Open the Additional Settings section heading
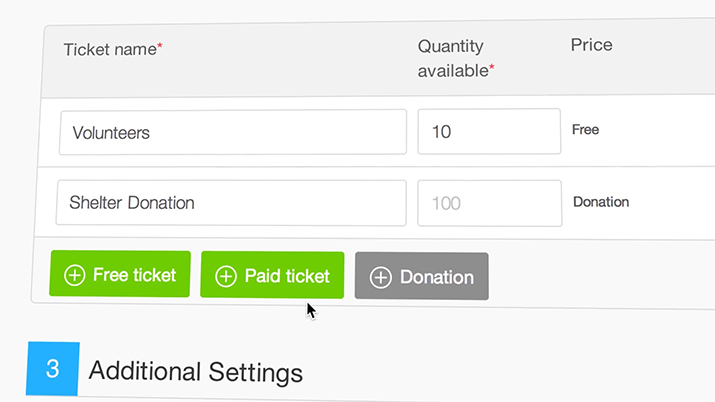715x402 pixels. [x=196, y=371]
